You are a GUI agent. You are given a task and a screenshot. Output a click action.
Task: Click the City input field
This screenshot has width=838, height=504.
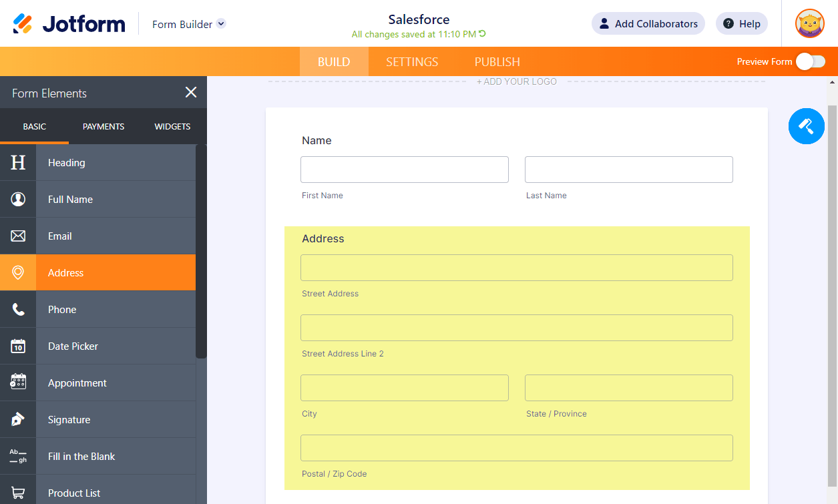pos(405,388)
